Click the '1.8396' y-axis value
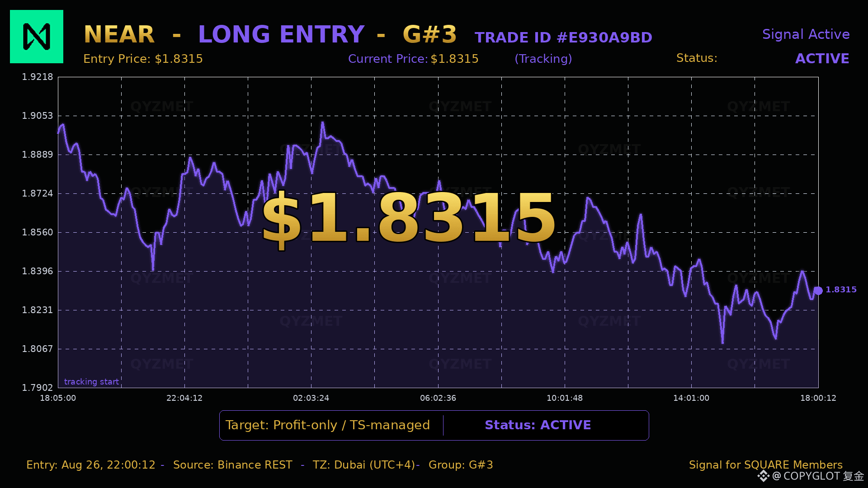The height and width of the screenshot is (488, 868). tap(38, 271)
